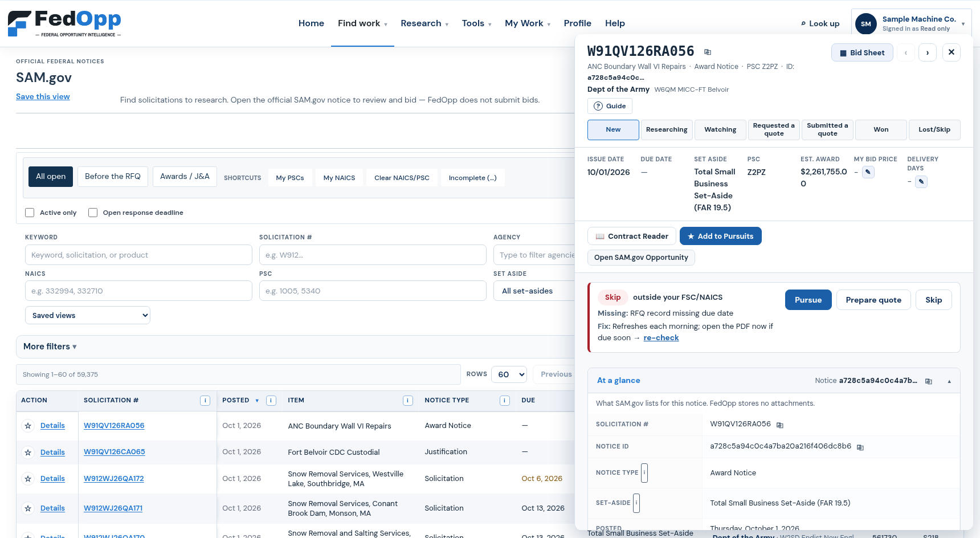Viewport: 980px width, 538px height.
Task: Copy the full Notice ID value
Action: point(860,447)
